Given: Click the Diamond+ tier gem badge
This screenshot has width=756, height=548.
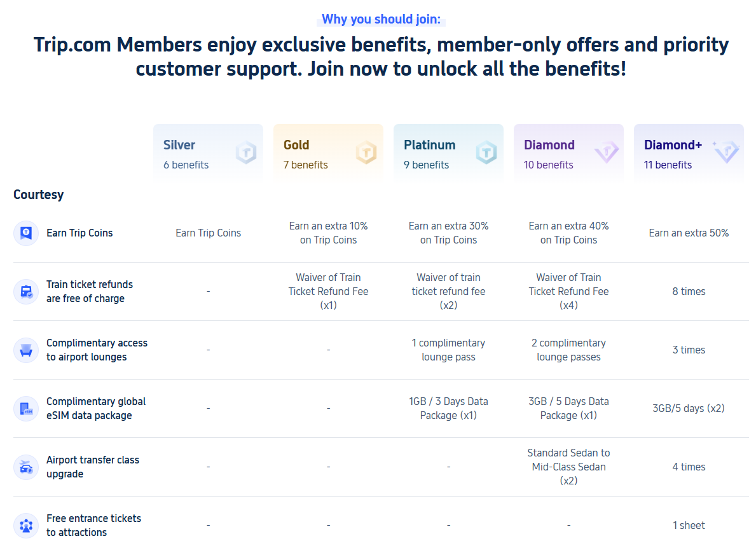Looking at the screenshot, I should pos(725,151).
